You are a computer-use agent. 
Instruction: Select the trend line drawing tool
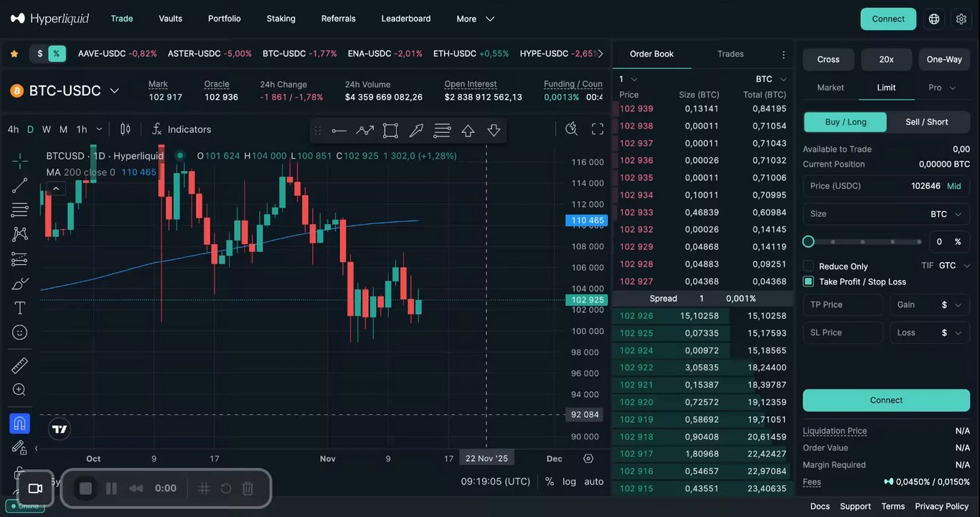click(x=20, y=185)
